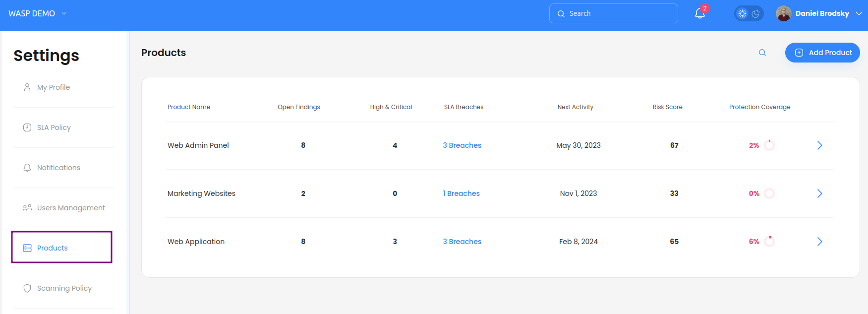The height and width of the screenshot is (314, 868).
Task: Click the High & Critical column header
Action: click(x=391, y=107)
